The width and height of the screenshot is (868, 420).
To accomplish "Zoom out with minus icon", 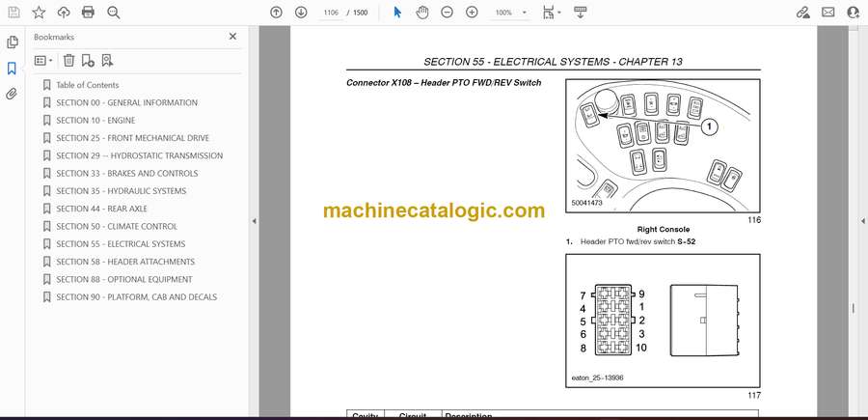I will (447, 13).
